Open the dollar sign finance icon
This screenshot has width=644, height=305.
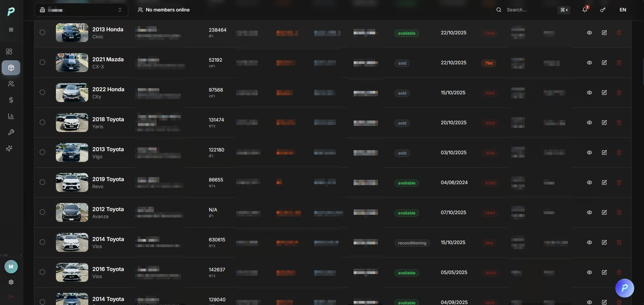[11, 100]
